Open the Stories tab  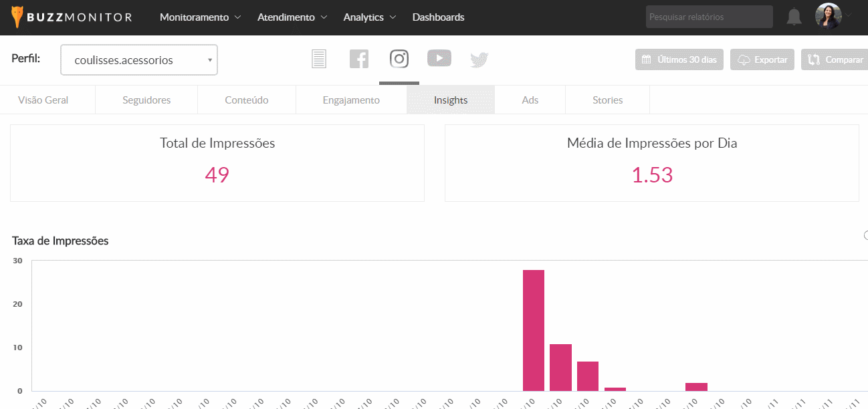click(607, 100)
